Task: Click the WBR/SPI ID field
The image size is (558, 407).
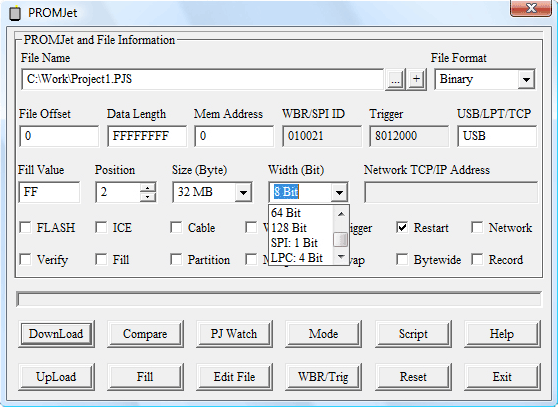Action: point(322,136)
